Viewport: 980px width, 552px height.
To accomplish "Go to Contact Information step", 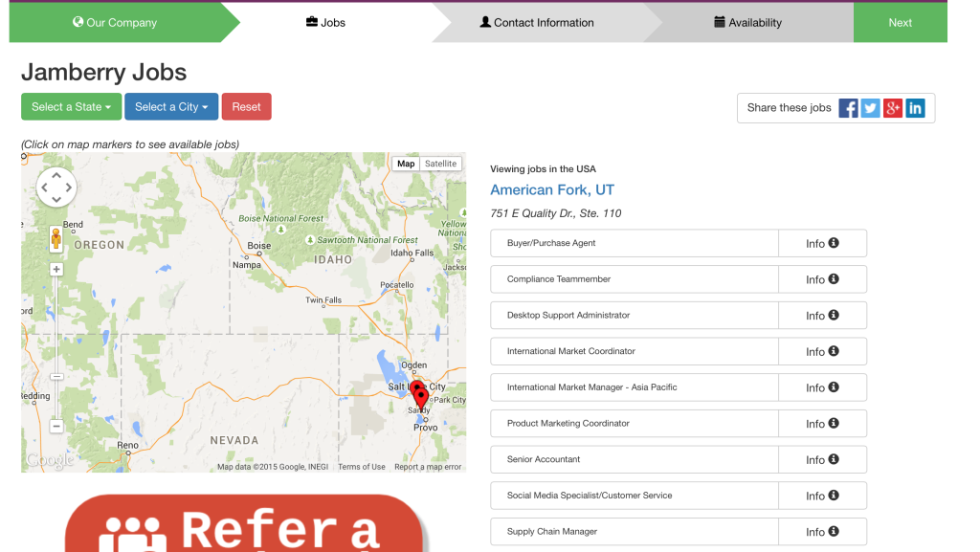I will (537, 22).
